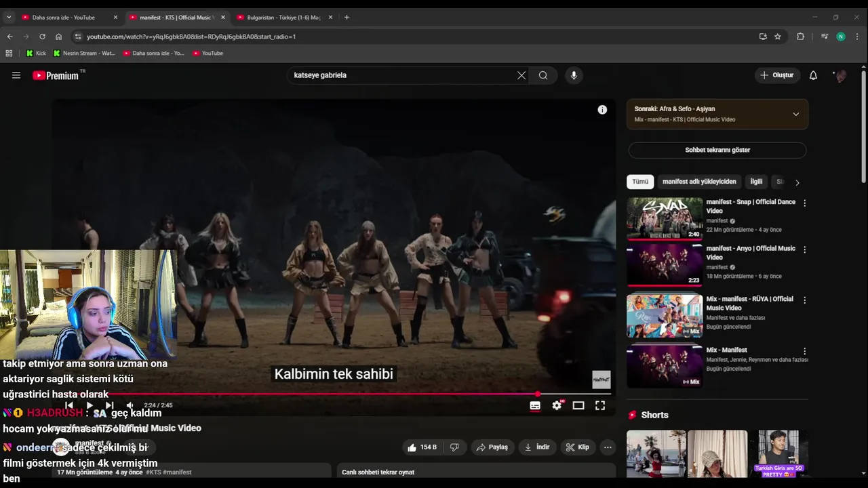The image size is (868, 488).
Task: Click manifest - Snap video title
Action: 751,207
